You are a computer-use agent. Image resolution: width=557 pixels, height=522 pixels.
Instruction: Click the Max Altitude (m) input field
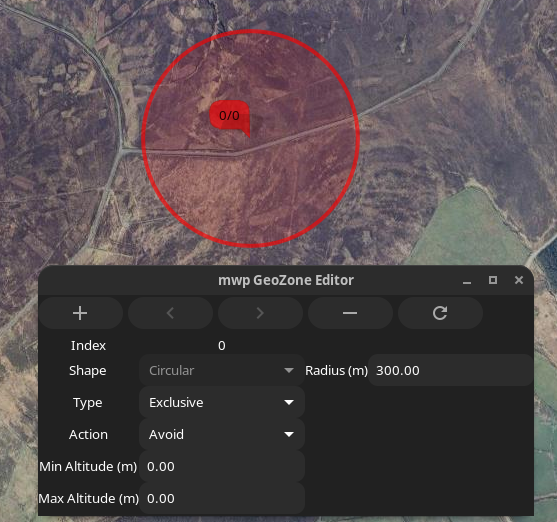(222, 499)
